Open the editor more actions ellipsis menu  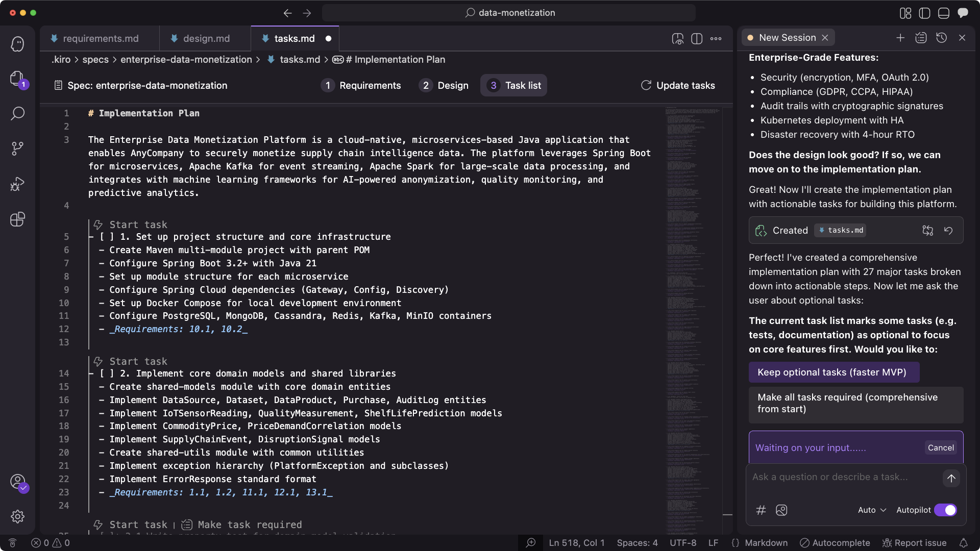click(716, 39)
